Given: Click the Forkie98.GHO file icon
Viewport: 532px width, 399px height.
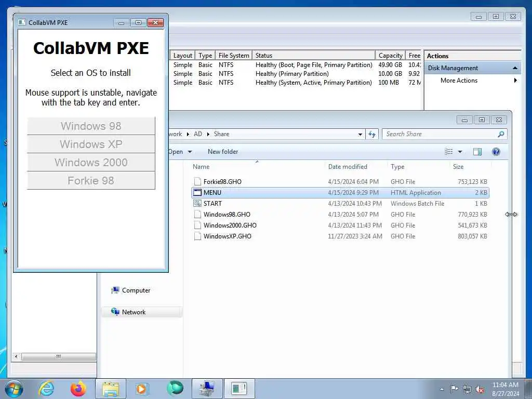Looking at the screenshot, I should coord(197,181).
